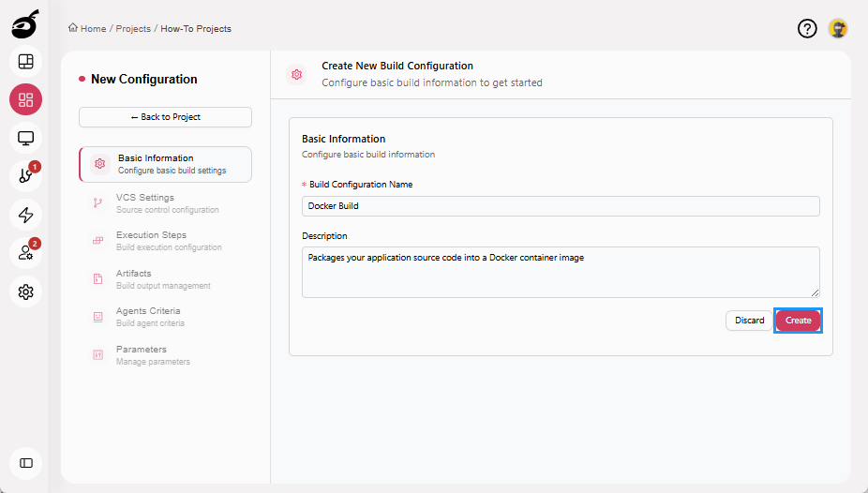Open the user avatar menu

(x=838, y=28)
